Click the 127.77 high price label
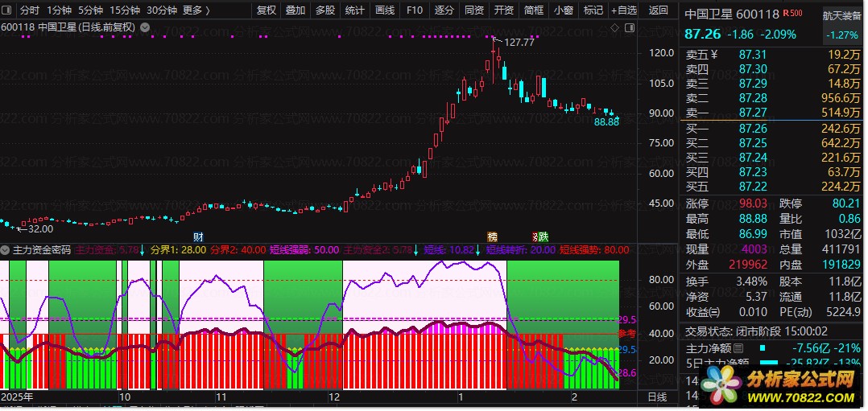This screenshot has width=868, height=411. [x=519, y=42]
